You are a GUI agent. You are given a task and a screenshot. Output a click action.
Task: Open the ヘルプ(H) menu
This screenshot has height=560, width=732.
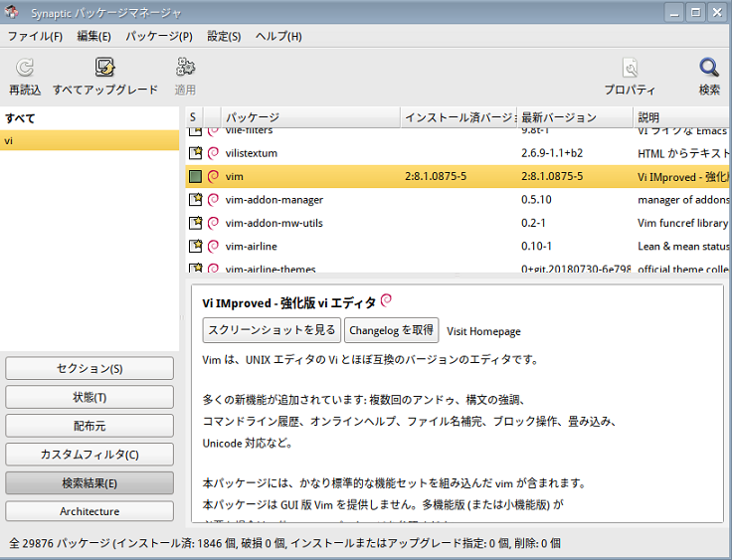[278, 36]
